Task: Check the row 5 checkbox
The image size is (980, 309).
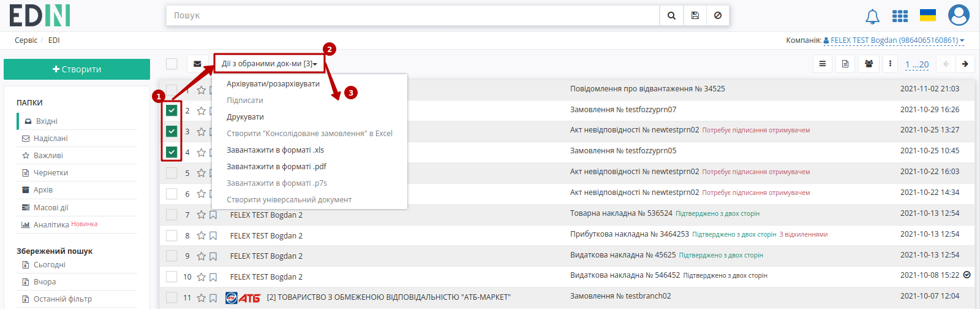Action: (x=171, y=173)
